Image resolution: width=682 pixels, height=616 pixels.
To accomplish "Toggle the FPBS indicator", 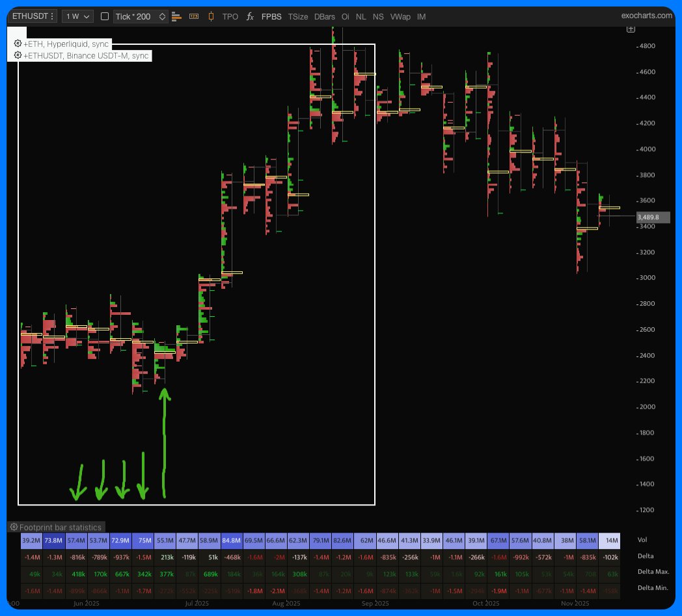I will pyautogui.click(x=271, y=16).
